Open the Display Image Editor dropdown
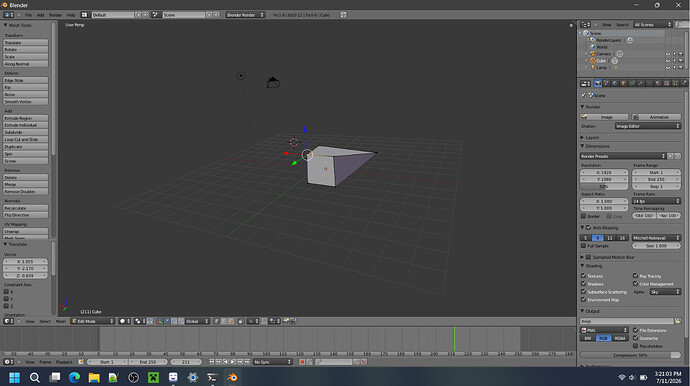Image resolution: width=690 pixels, height=386 pixels. [x=648, y=126]
